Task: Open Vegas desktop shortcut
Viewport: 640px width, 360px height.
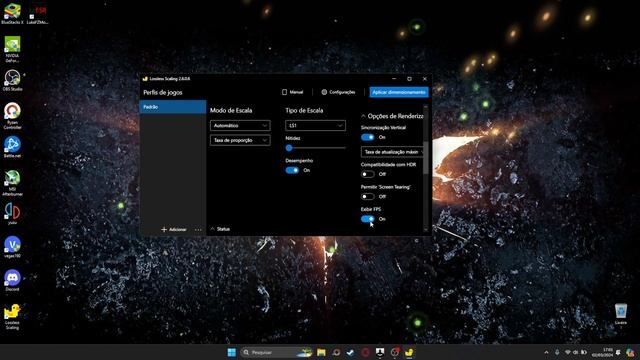Action: 12,247
